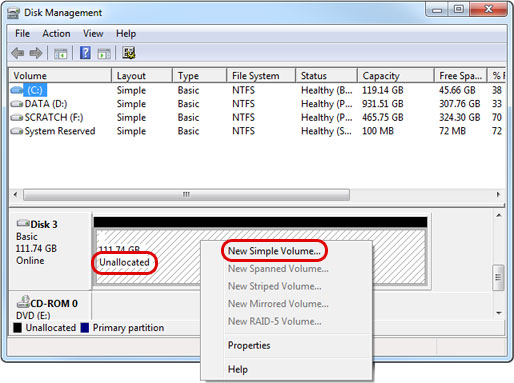Click the blue Primary partition legend swatch
The height and width of the screenshot is (383, 514).
85,328
